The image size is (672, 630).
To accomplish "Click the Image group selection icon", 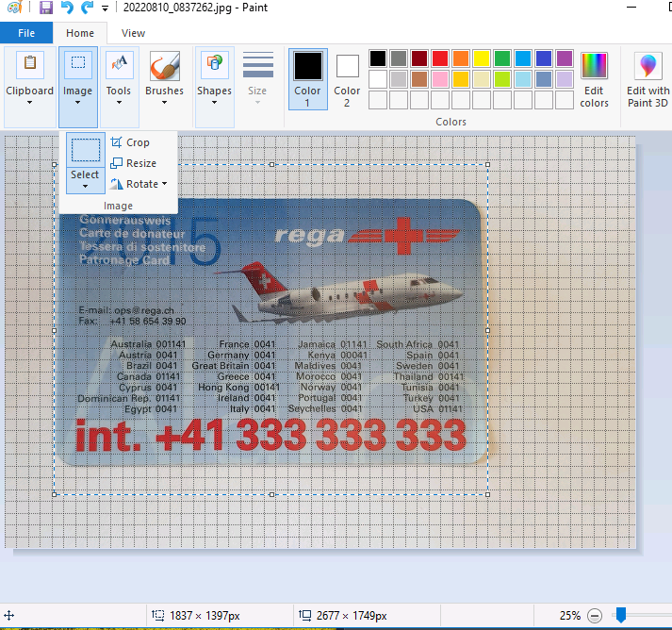I will (x=78, y=64).
